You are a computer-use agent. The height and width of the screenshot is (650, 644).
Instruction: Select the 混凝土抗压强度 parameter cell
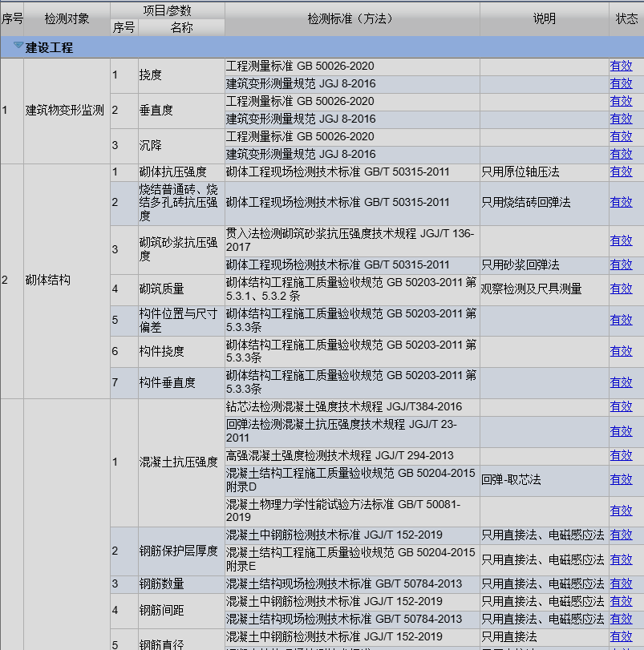[178, 462]
